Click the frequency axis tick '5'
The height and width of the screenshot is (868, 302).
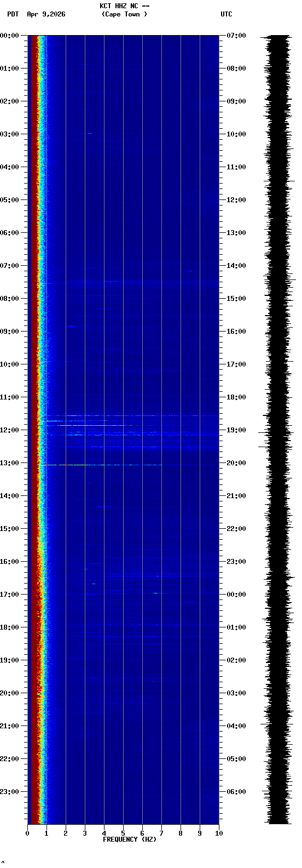(x=123, y=833)
